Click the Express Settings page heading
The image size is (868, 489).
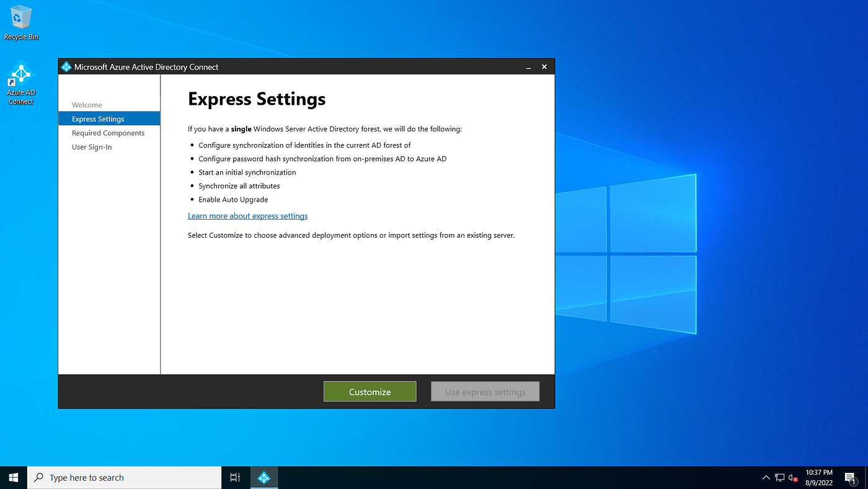257,99
